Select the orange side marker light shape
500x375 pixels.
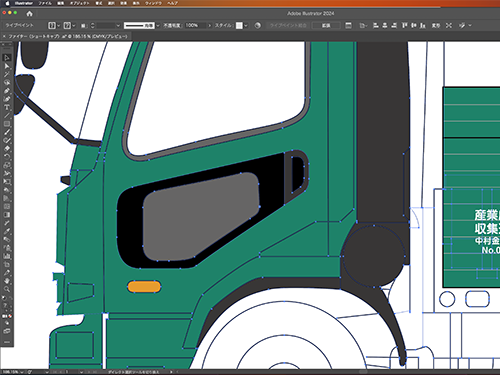tap(144, 287)
